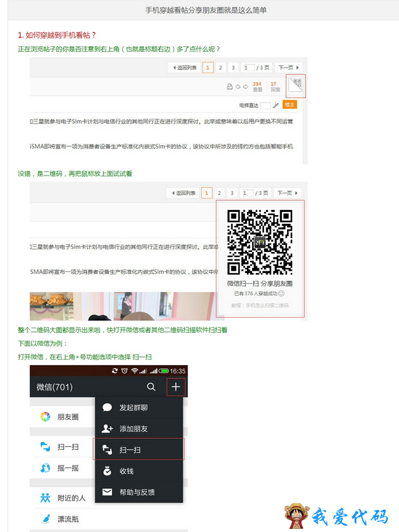Click the 17 回复 reply count
The image size is (399, 532).
[275, 86]
